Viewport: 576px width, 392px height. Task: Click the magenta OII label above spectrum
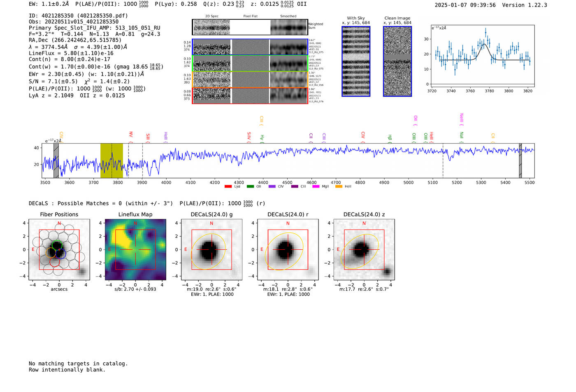415,120
